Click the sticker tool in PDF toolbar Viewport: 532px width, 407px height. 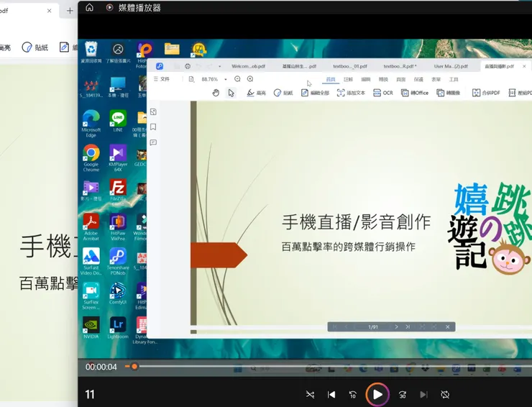(283, 93)
